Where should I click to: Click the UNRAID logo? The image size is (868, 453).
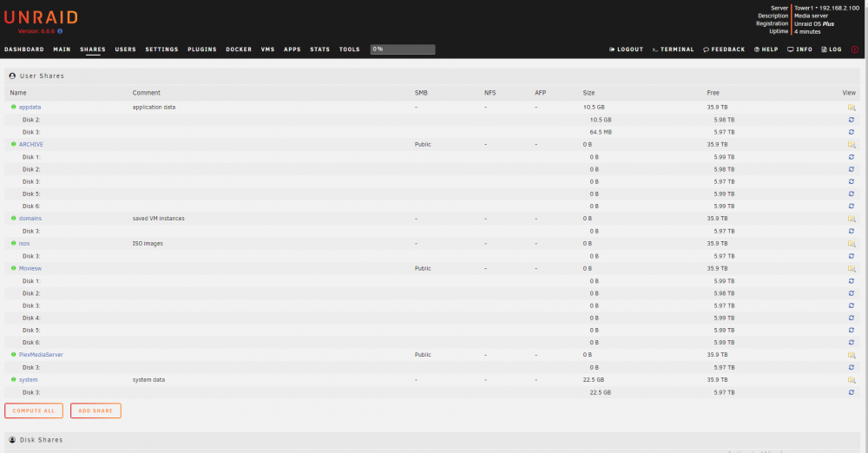41,17
